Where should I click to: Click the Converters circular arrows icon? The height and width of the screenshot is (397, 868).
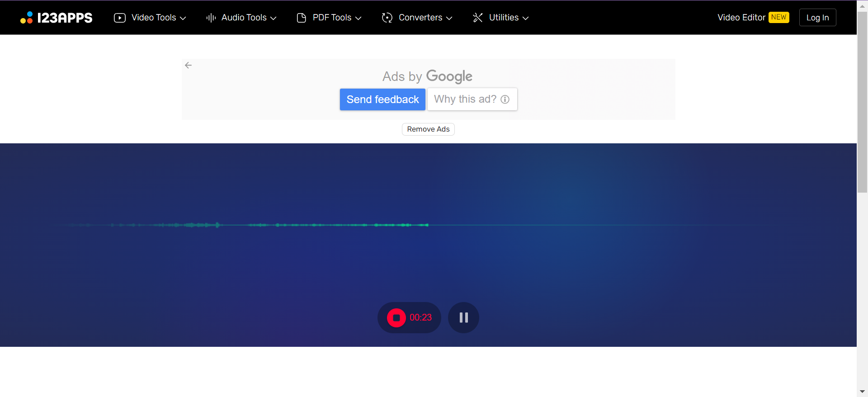pos(387,18)
